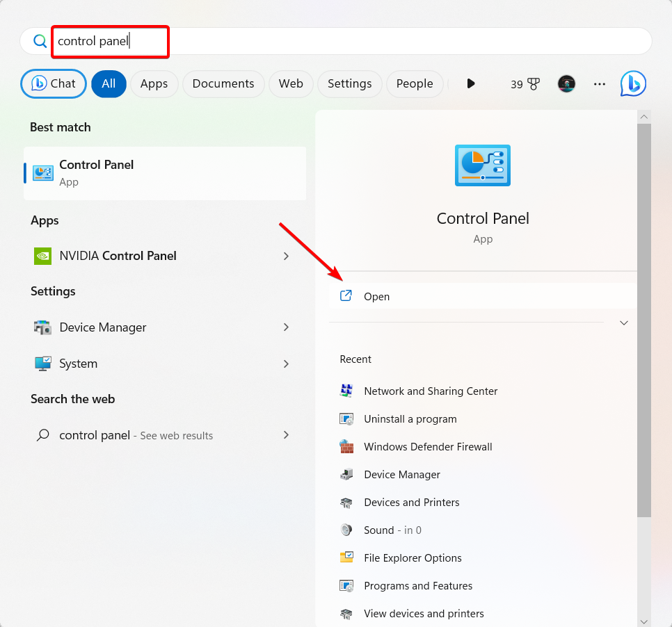The width and height of the screenshot is (672, 627).
Task: Click the Programs and Features icon
Action: pyautogui.click(x=346, y=585)
